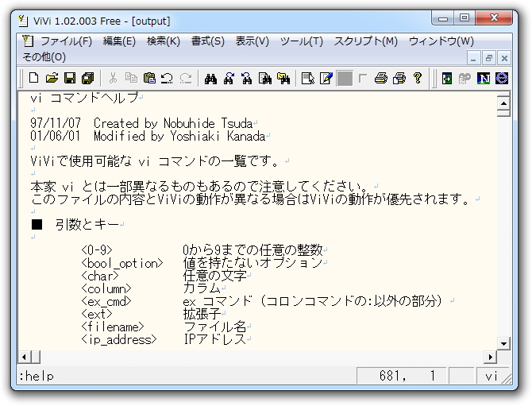532x406 pixels.
Task: Click the vertical scrollbar thumb
Action: pyautogui.click(x=503, y=113)
